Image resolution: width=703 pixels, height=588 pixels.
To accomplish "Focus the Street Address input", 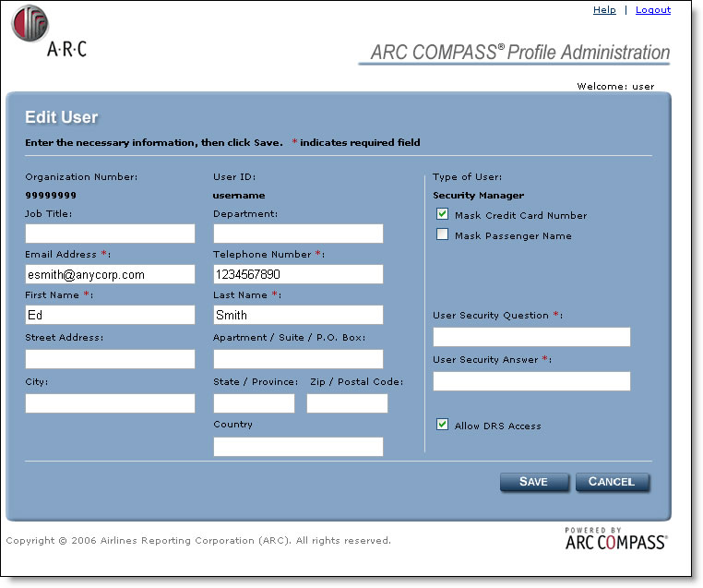I will (x=110, y=359).
